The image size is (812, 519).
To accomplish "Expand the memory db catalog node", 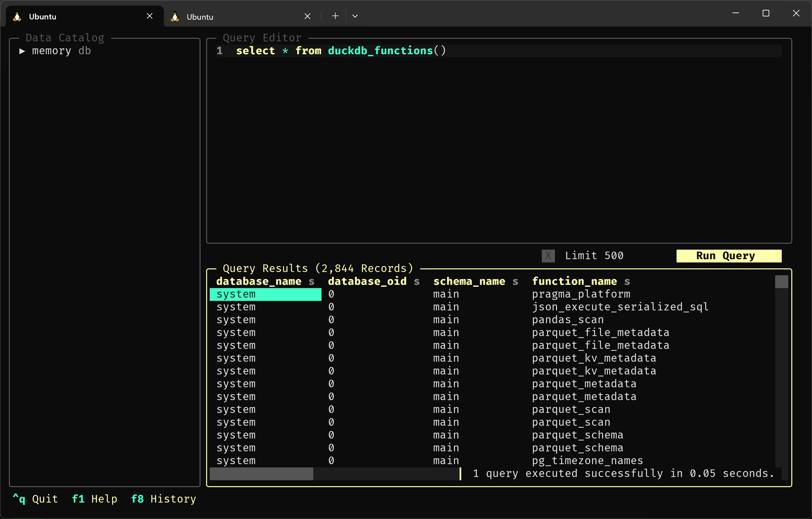I will point(22,51).
